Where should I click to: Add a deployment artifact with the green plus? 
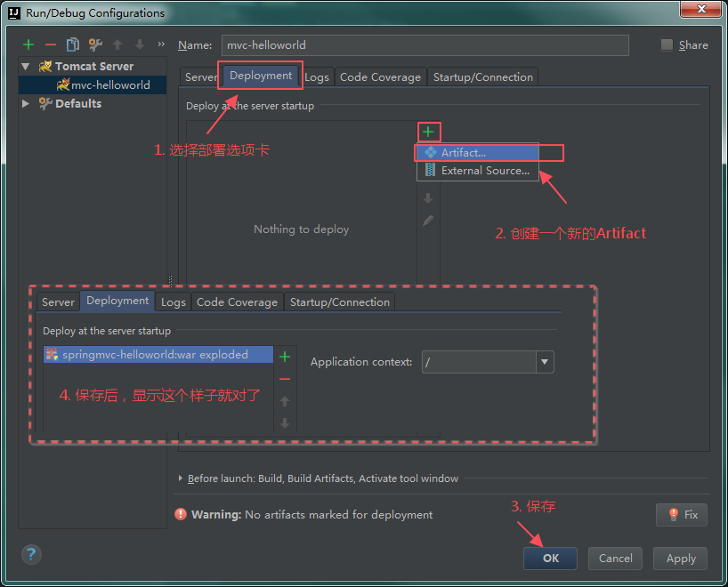(x=429, y=132)
